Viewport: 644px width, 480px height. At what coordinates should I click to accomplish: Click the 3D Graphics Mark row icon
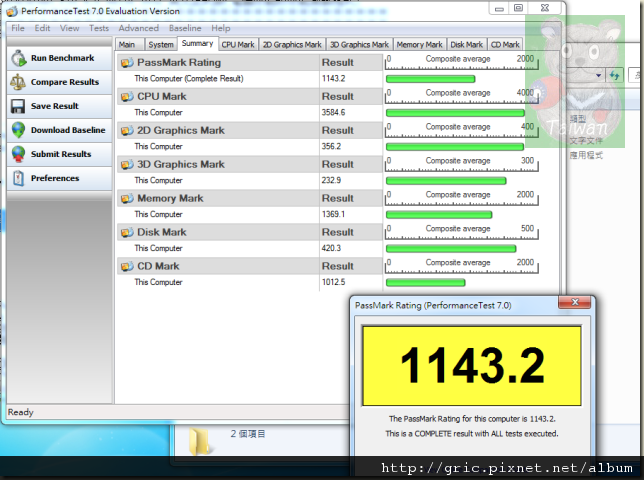[127, 164]
